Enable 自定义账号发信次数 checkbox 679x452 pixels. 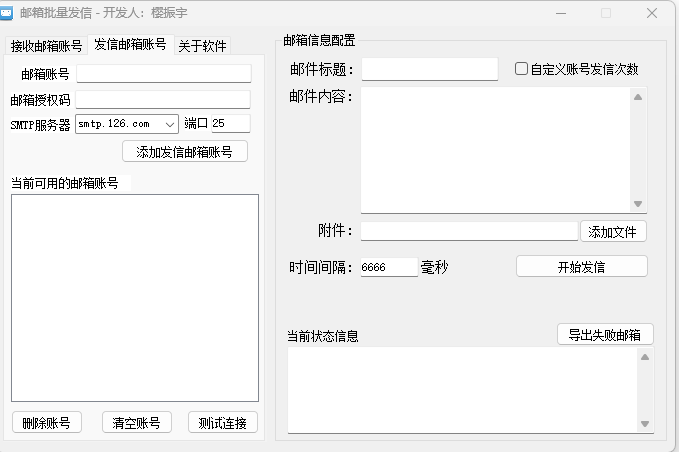click(x=521, y=69)
